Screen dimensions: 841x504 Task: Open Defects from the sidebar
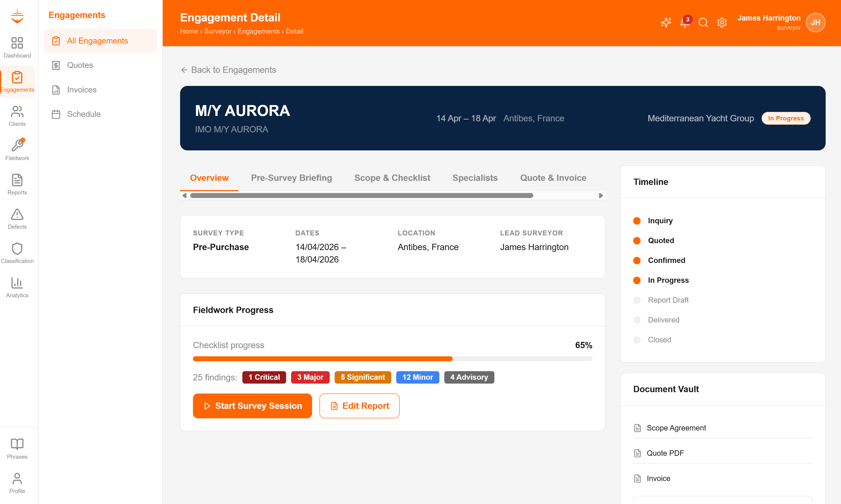(x=17, y=219)
